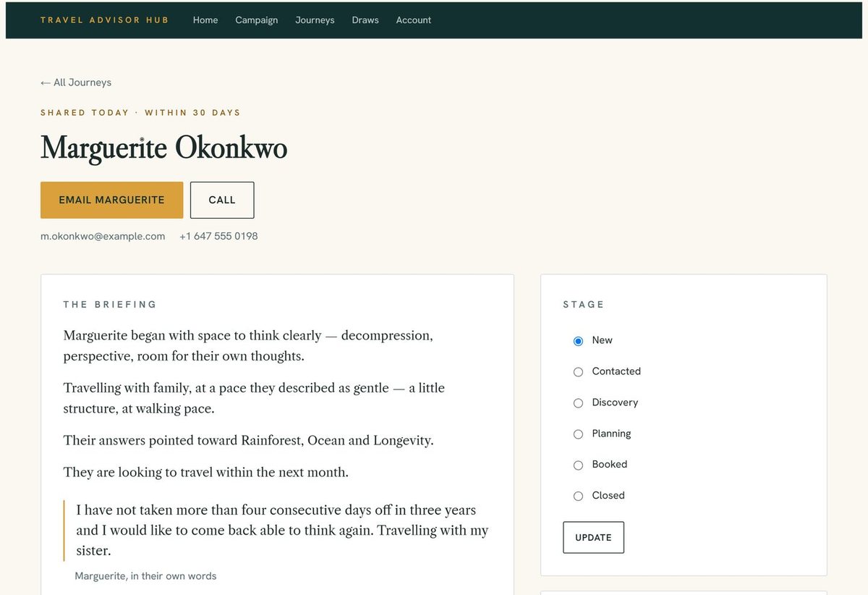Open the Account menu item
The image size is (868, 595).
pos(414,20)
